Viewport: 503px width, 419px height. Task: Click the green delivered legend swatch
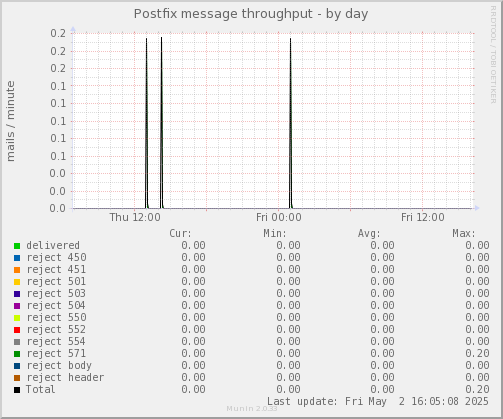17,246
